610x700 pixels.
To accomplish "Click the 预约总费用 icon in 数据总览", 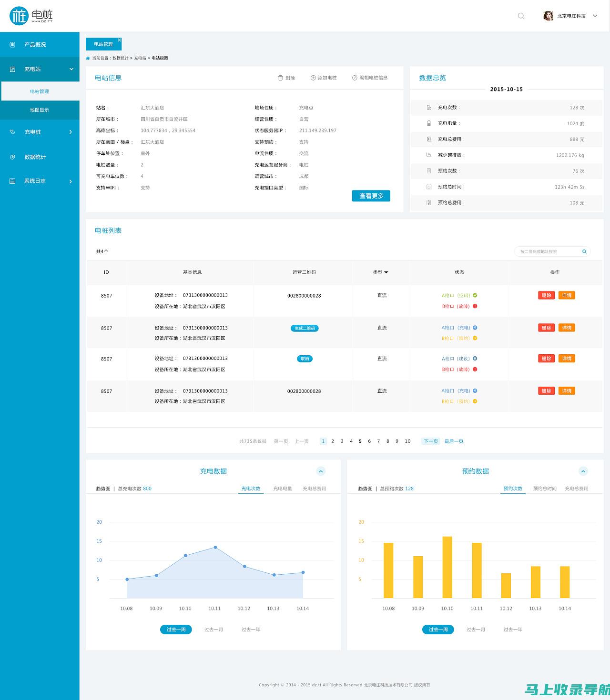I will coord(429,202).
